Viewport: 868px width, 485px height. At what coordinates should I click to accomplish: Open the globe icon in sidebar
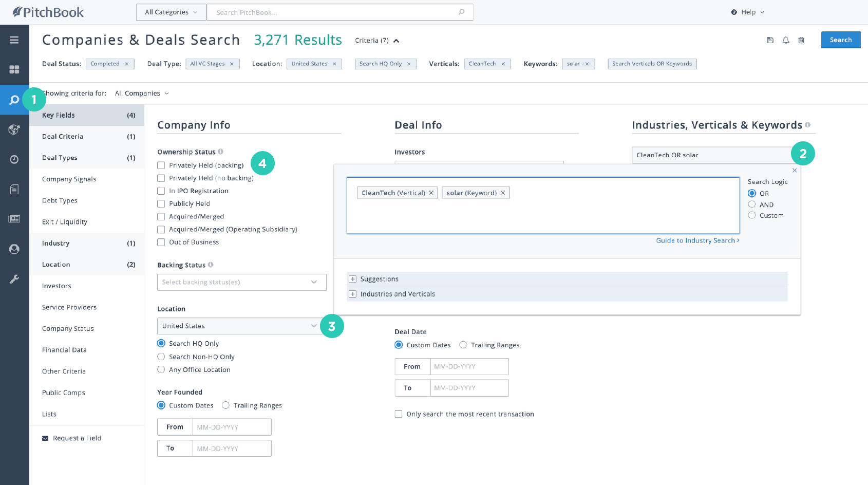[14, 129]
